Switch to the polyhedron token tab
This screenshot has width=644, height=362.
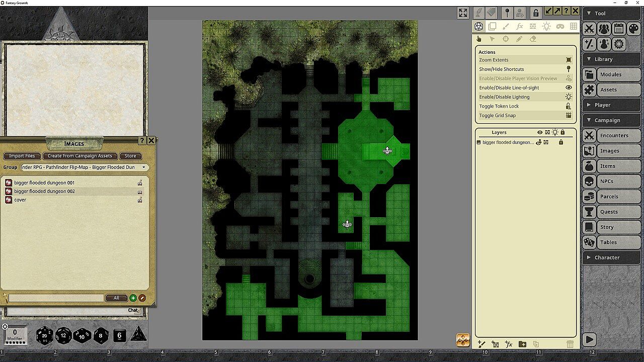click(479, 26)
